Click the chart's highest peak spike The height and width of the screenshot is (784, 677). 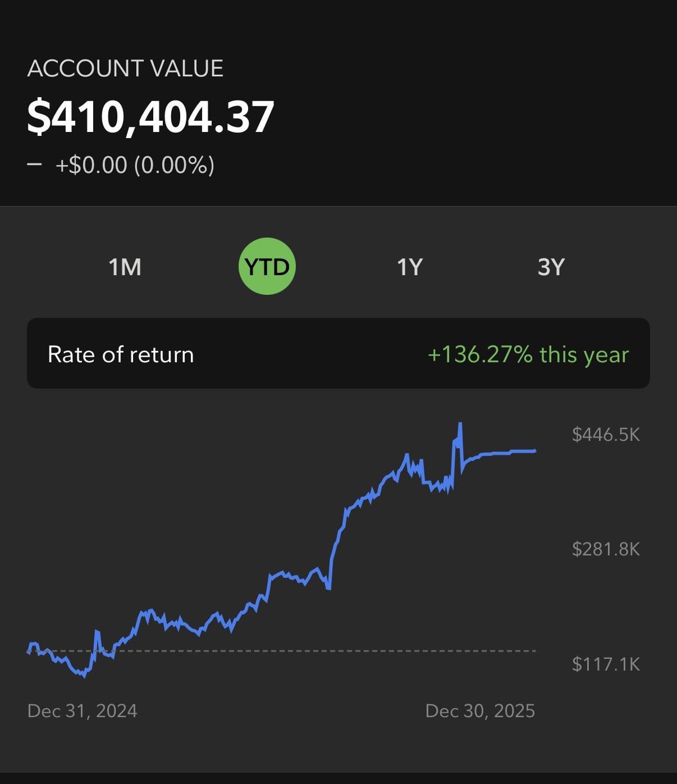coord(460,425)
